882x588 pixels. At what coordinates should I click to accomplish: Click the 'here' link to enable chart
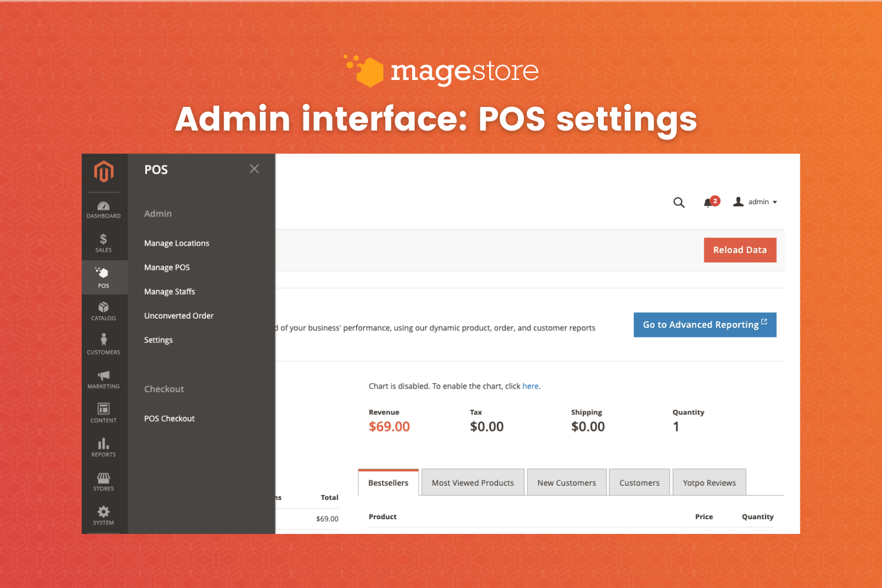(x=530, y=386)
